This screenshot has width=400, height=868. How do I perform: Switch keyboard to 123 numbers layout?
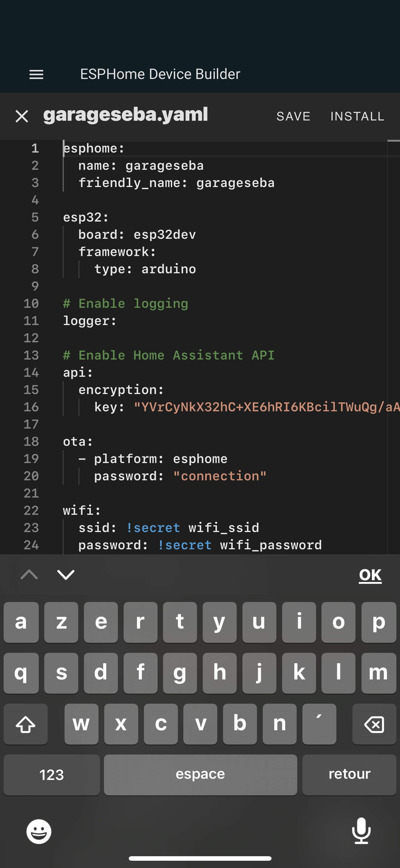click(x=52, y=774)
